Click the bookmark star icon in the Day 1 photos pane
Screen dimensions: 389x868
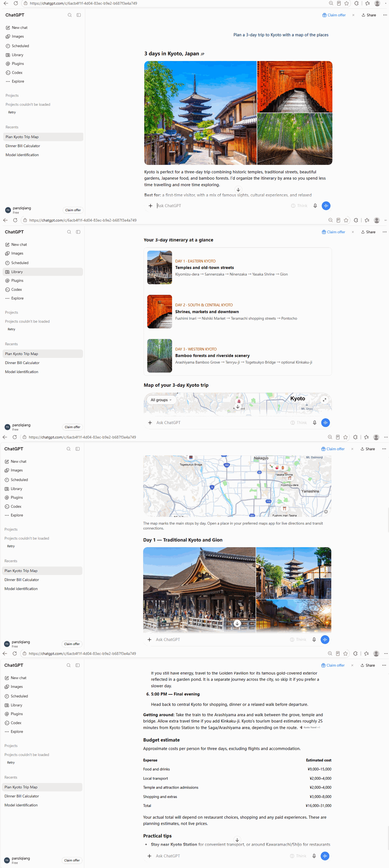pos(345,437)
